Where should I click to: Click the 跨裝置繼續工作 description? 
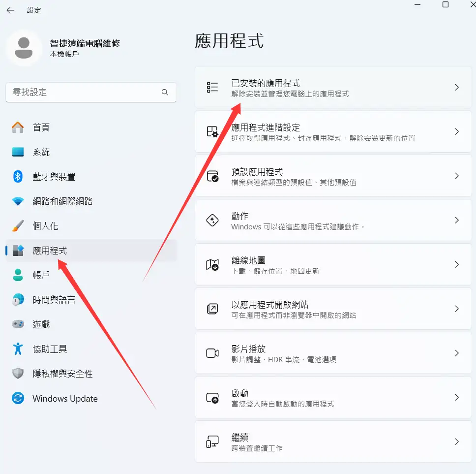tap(257, 448)
